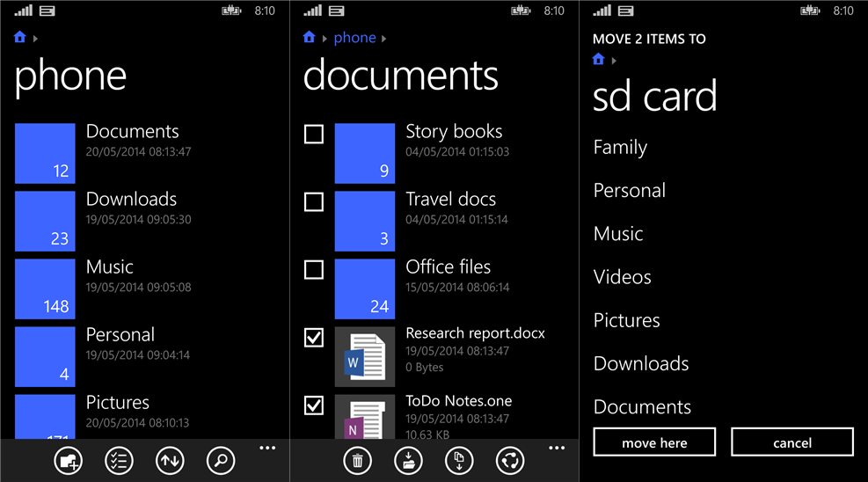
Task: Tap the delete trash icon
Action: 358,460
